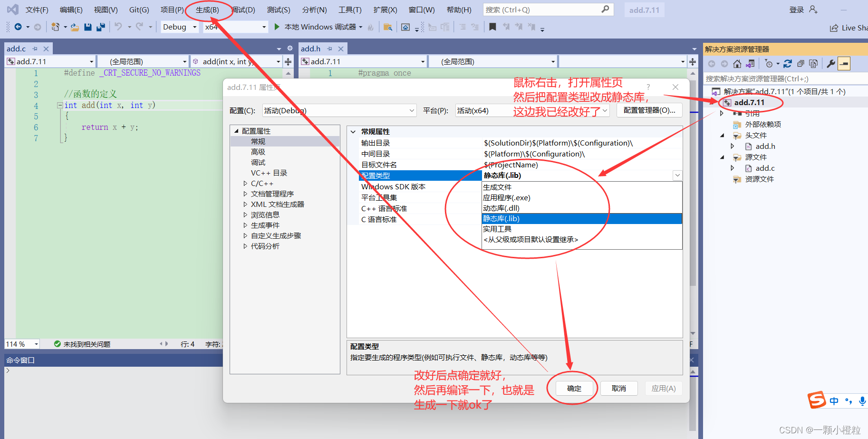Select 动态库(.dll) from the list

(501, 208)
